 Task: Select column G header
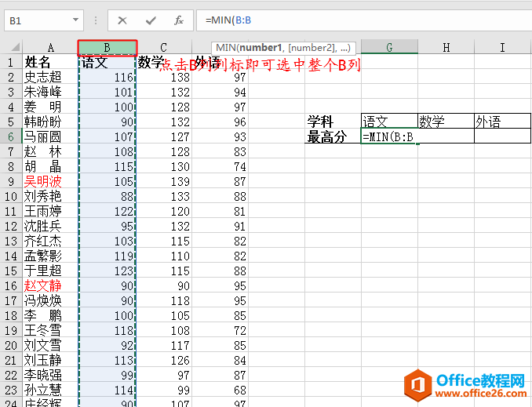click(389, 47)
